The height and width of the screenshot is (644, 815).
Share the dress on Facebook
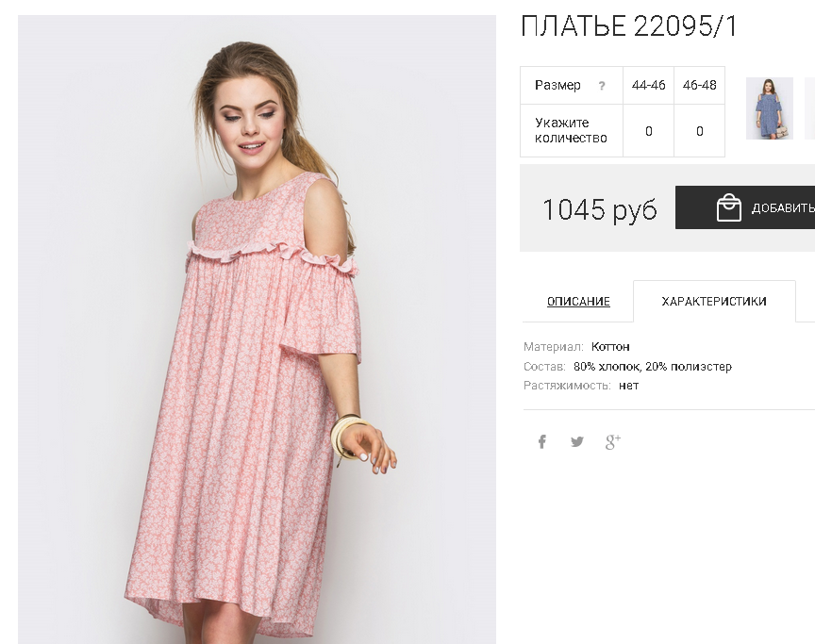click(542, 441)
